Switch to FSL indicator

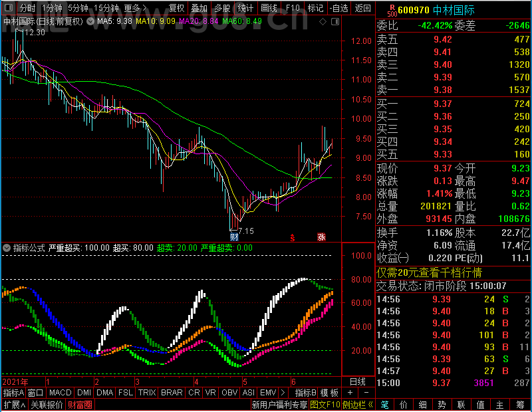pyautogui.click(x=126, y=393)
